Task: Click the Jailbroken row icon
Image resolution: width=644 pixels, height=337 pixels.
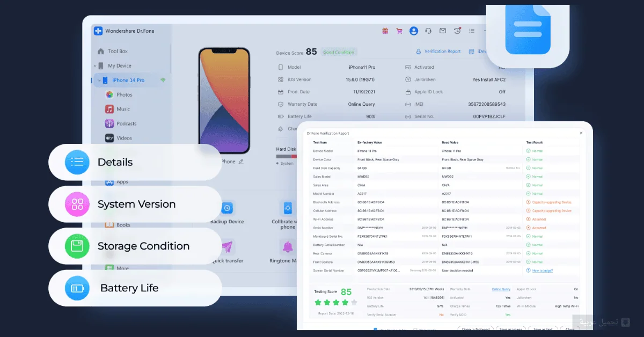Action: (409, 79)
